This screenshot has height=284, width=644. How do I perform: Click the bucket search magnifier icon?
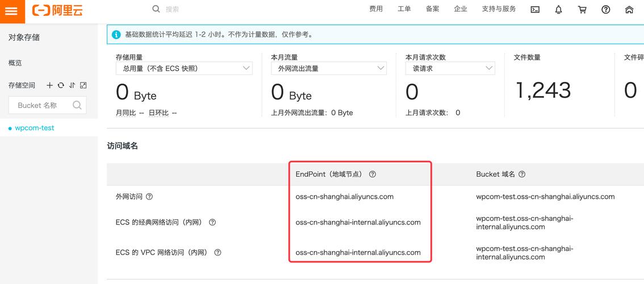point(77,105)
